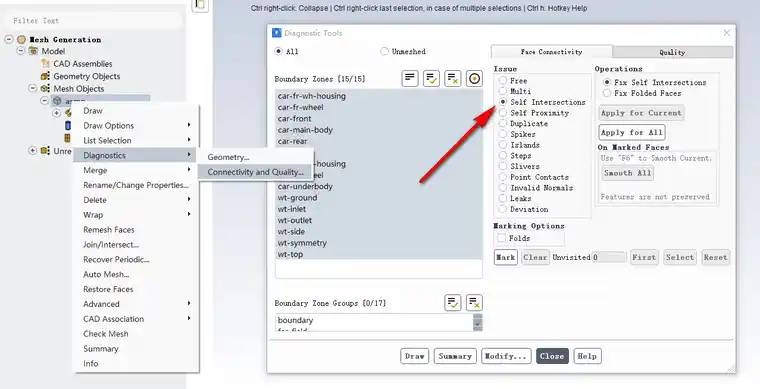Click the Geometry Objects icon
The image size is (760, 389).
click(x=45, y=76)
